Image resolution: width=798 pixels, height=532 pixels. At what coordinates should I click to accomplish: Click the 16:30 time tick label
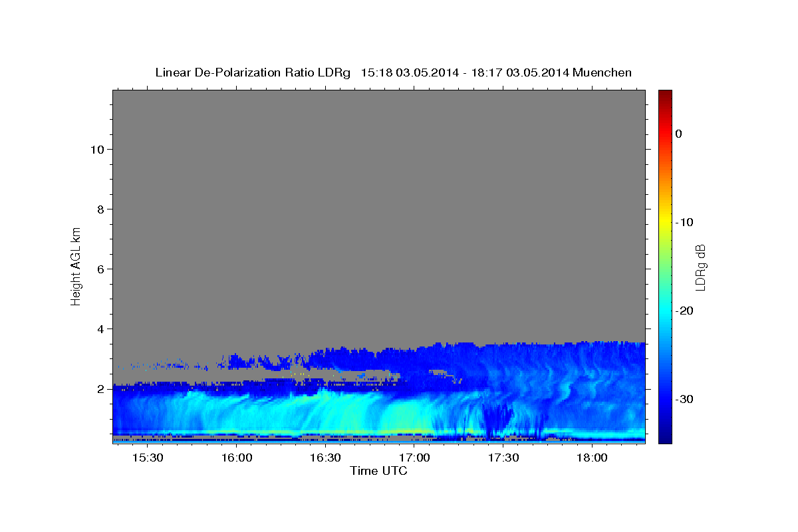(x=325, y=458)
